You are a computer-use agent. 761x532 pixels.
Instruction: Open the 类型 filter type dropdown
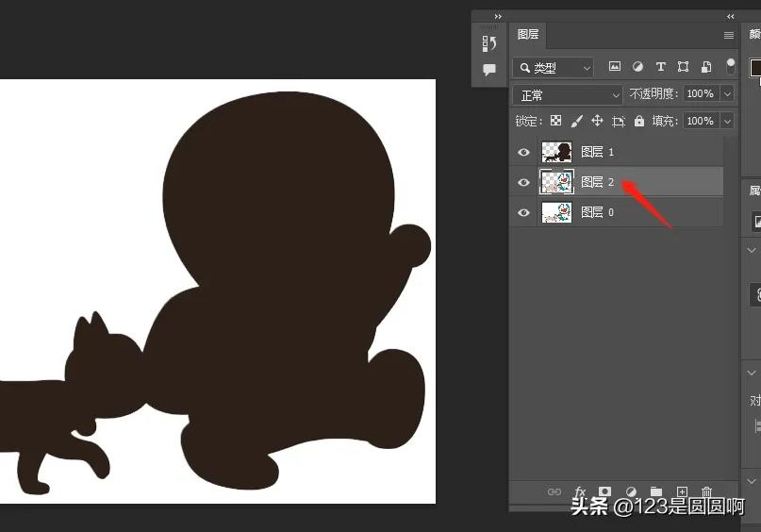click(x=554, y=68)
